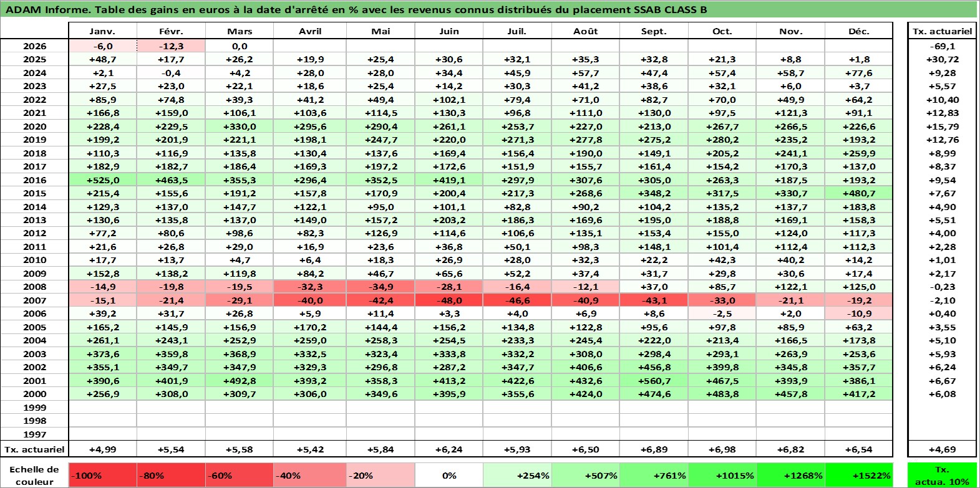Click the '+4,69' overall actuarial rate cell
This screenshot has width=980, height=488.
click(x=942, y=449)
